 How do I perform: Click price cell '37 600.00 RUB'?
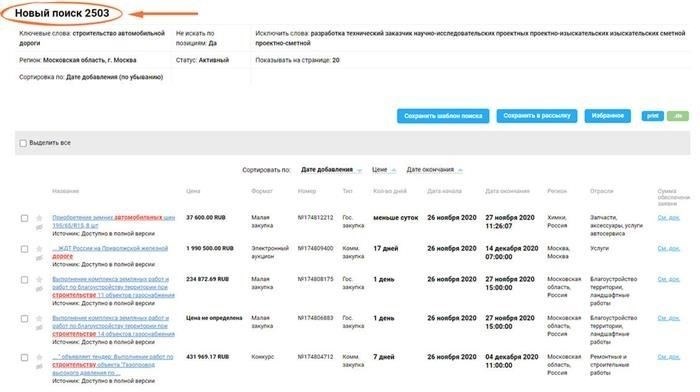(x=206, y=218)
